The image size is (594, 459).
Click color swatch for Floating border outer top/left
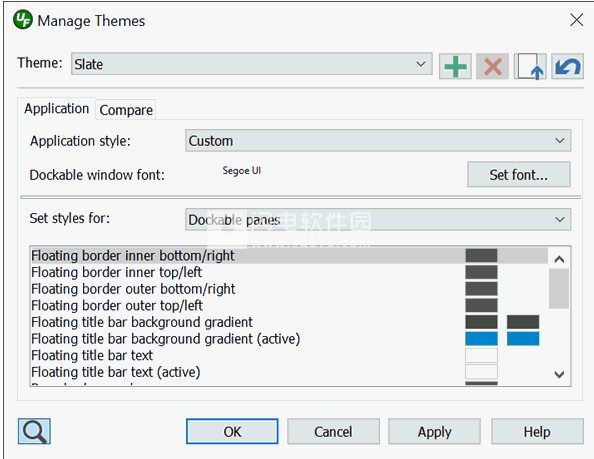pos(481,306)
